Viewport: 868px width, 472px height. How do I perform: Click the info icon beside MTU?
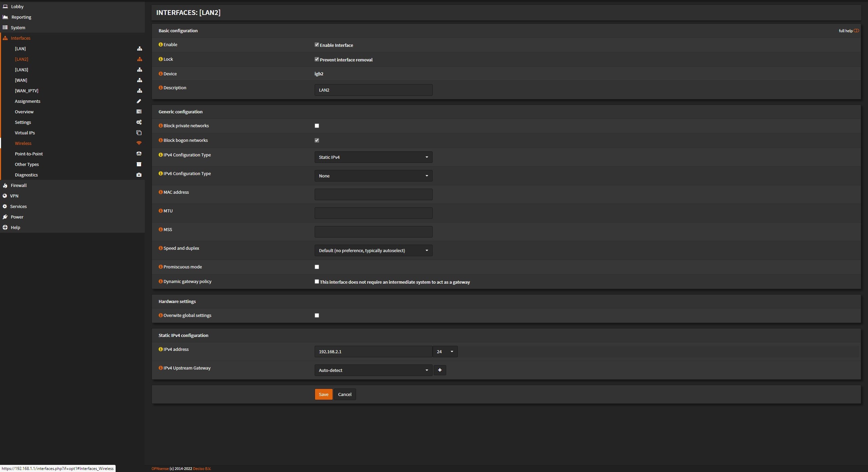[x=161, y=211]
